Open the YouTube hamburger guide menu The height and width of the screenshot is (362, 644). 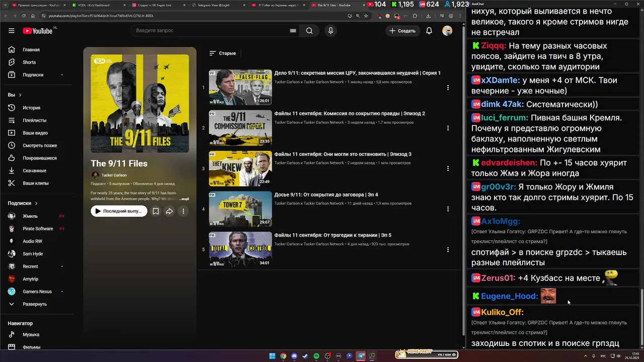click(12, 31)
